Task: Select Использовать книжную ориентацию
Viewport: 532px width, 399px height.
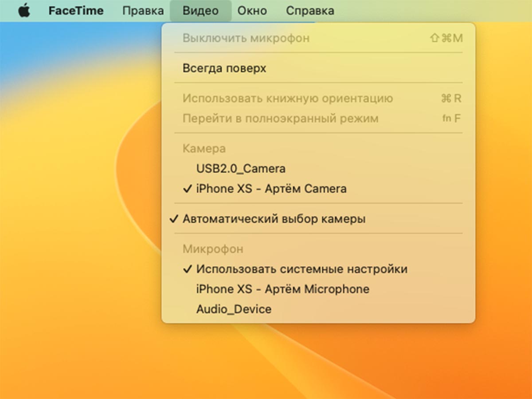Action: click(318, 99)
